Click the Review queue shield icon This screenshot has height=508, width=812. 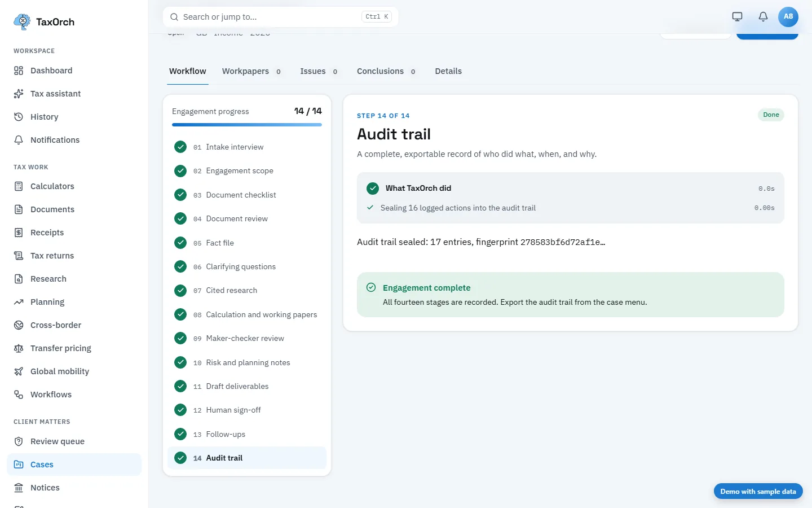click(x=19, y=441)
